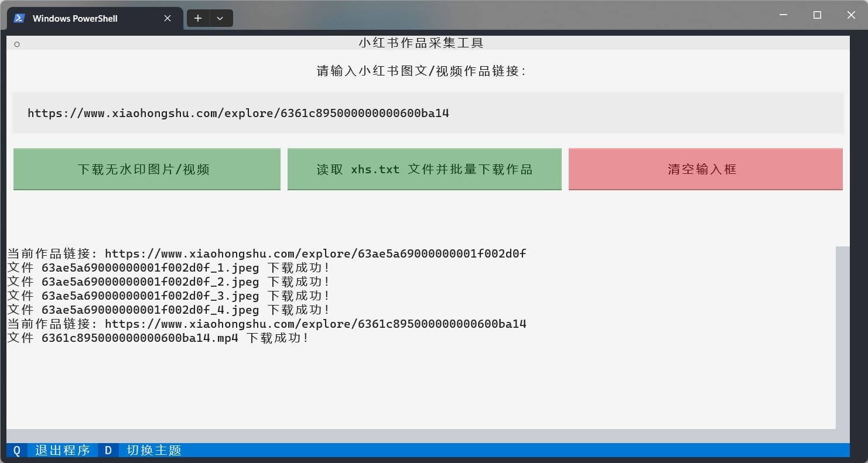Click the D key badge in status bar
Screen dimensions: 868x463
tap(108, 450)
